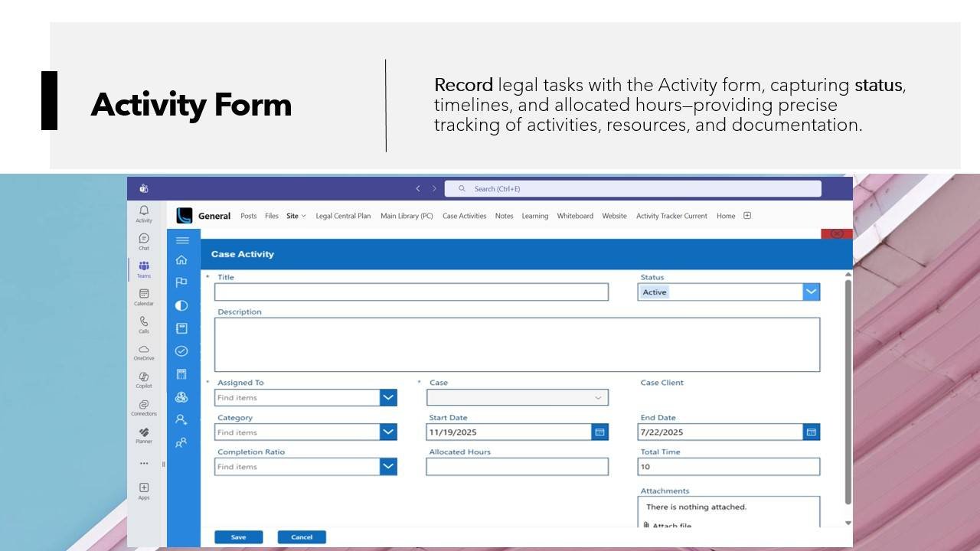Viewport: 980px width, 551px height.
Task: Click the home icon in blue navigation
Action: click(x=181, y=260)
